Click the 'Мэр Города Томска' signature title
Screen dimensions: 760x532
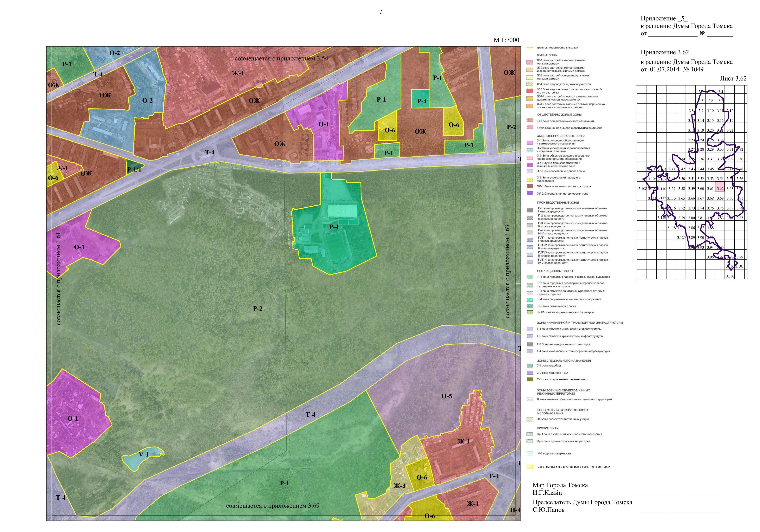[560, 485]
